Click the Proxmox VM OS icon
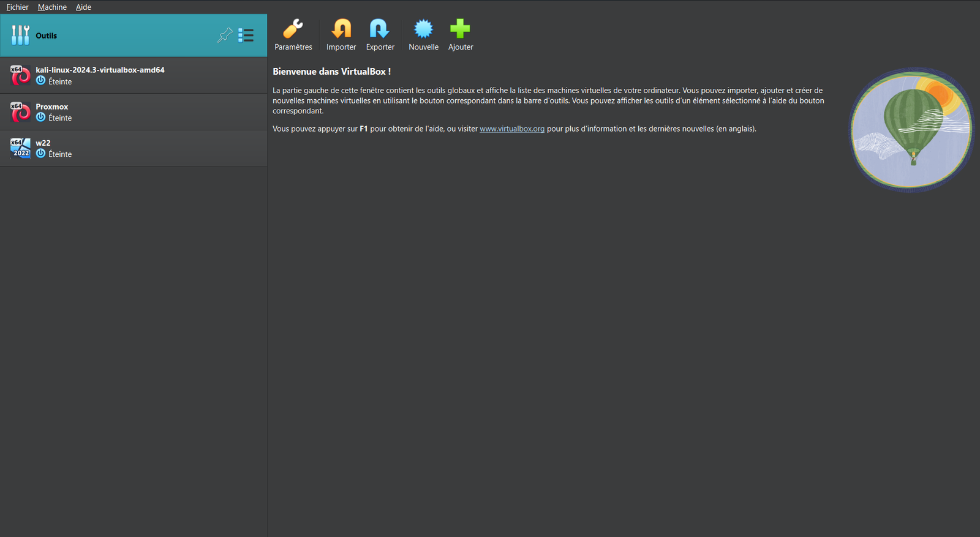The height and width of the screenshot is (537, 980). (20, 112)
